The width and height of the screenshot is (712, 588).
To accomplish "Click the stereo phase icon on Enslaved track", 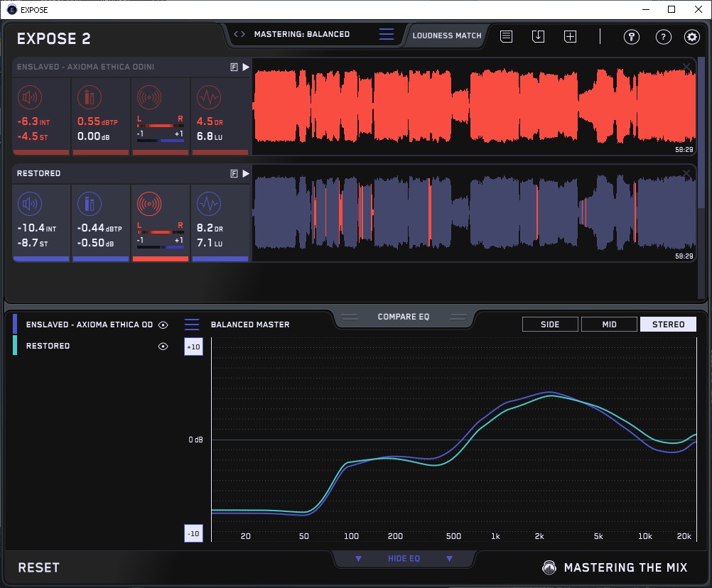I will tap(149, 97).
